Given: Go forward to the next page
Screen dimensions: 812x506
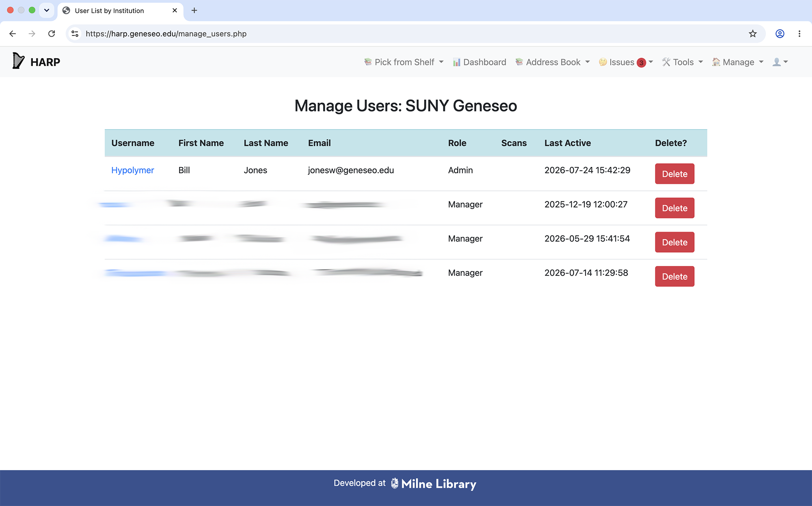Looking at the screenshot, I should (32, 34).
